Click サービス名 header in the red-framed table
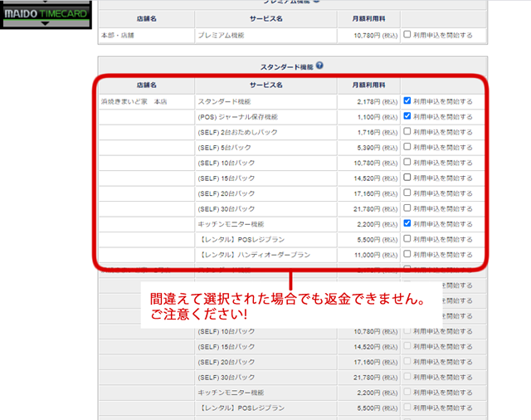The width and height of the screenshot is (531, 420). 266,85
